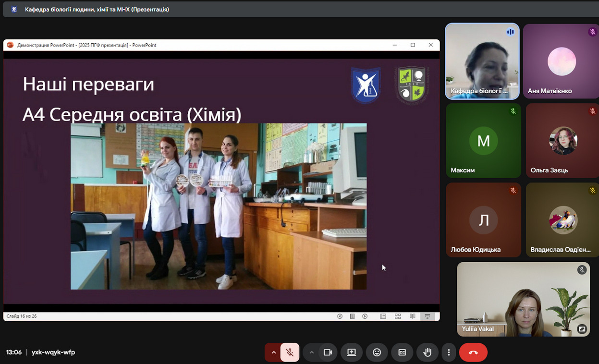Select Ольга Заєць participant tile

click(x=562, y=141)
